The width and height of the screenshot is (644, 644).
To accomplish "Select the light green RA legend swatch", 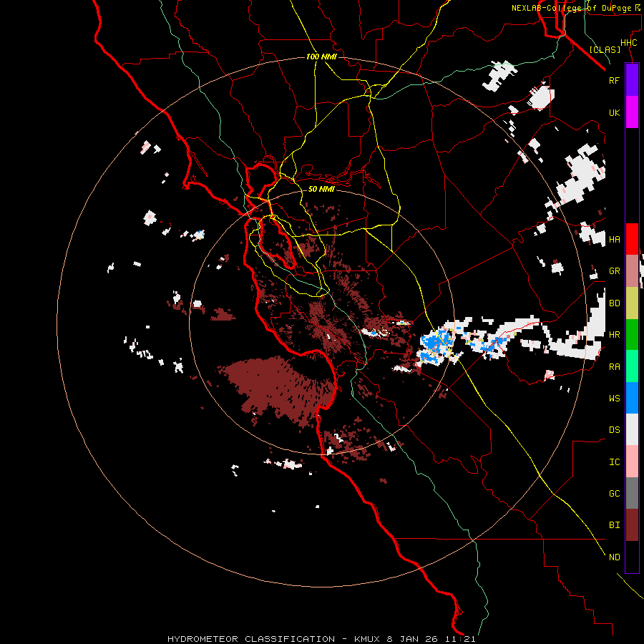I will point(632,366).
